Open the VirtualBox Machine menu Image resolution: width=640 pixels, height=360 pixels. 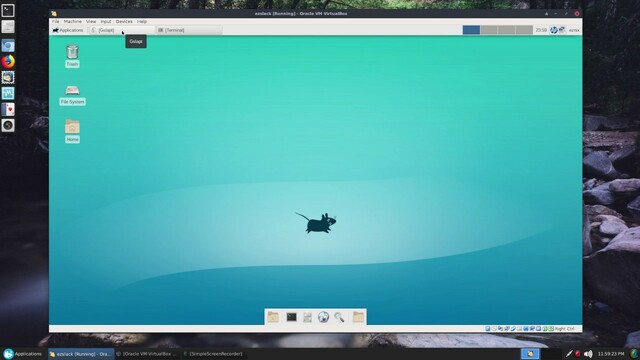coord(73,22)
